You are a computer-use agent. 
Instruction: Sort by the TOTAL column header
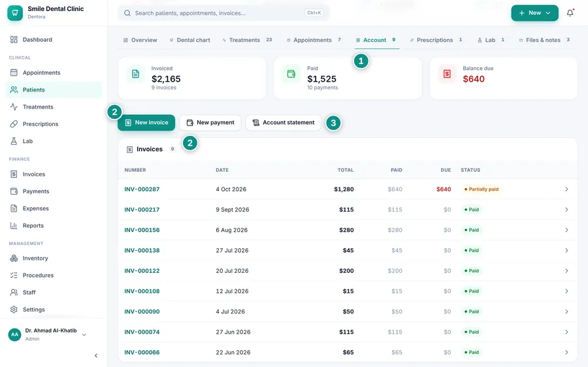[x=346, y=170]
